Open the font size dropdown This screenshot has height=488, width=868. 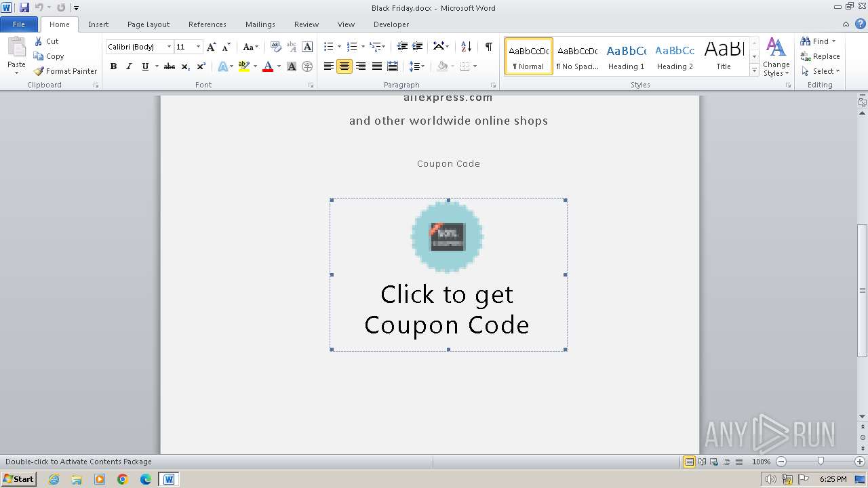pos(198,47)
